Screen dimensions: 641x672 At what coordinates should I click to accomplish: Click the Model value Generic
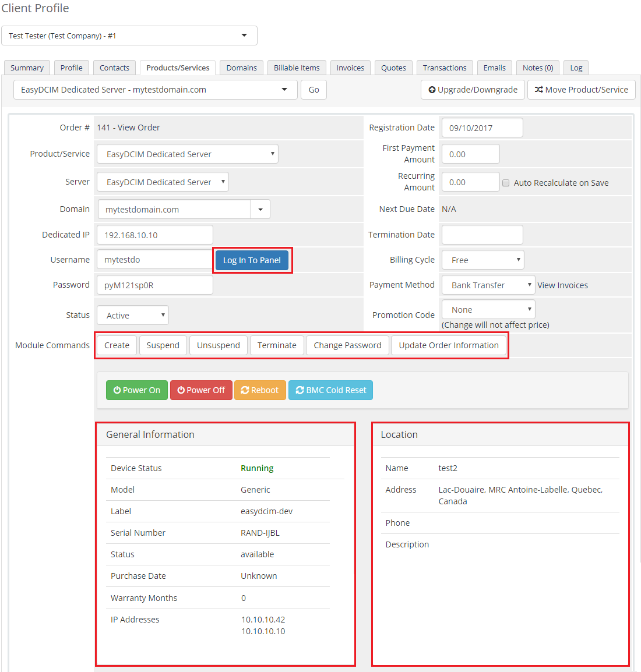pos(255,489)
